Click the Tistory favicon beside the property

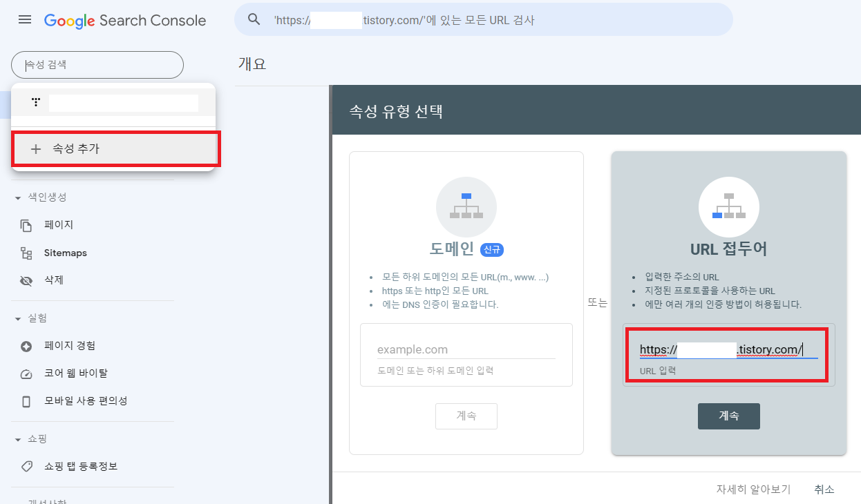tap(36, 103)
